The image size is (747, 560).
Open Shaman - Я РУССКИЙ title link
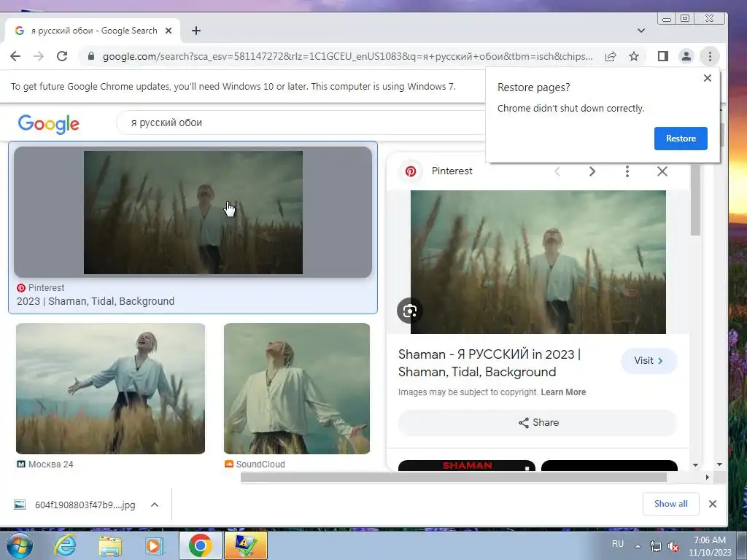tap(489, 363)
